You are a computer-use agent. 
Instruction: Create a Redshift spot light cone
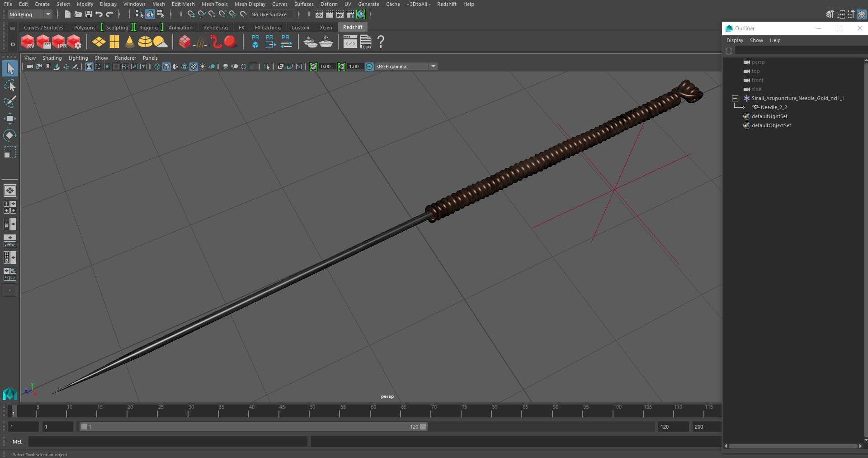130,42
